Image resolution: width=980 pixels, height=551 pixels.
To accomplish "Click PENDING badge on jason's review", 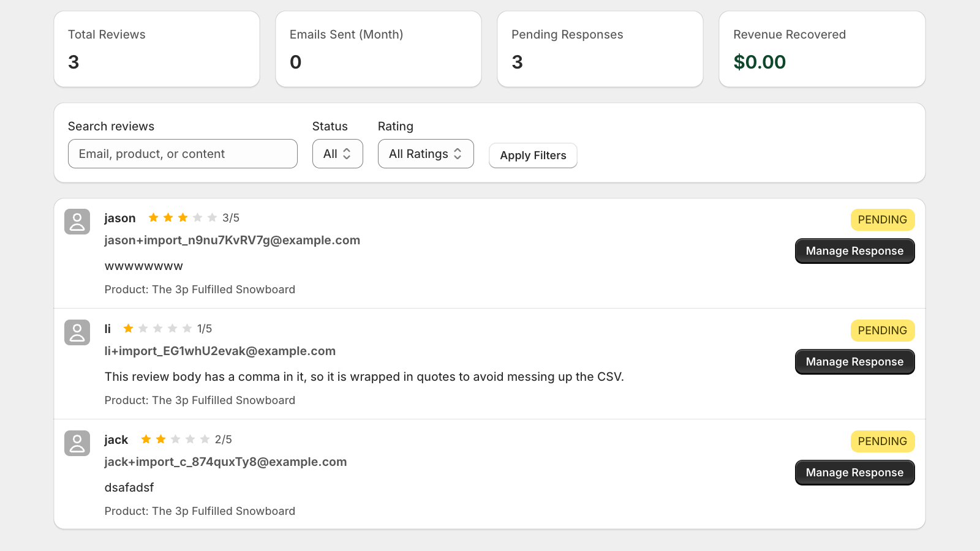I will (883, 220).
